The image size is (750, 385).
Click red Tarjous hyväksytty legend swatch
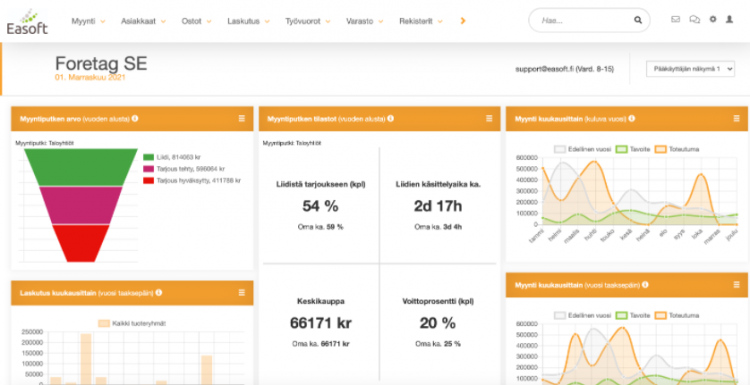[148, 180]
